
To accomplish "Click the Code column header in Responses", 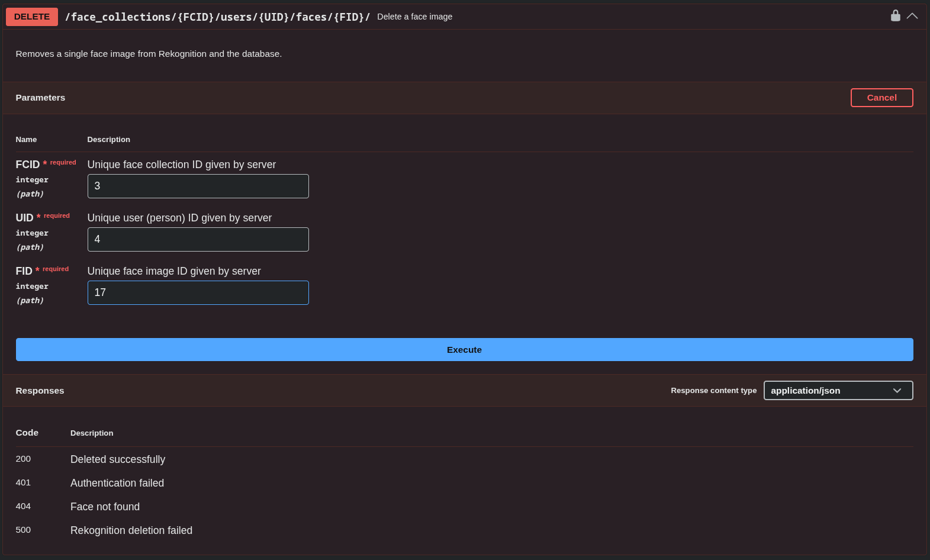I will [x=27, y=433].
